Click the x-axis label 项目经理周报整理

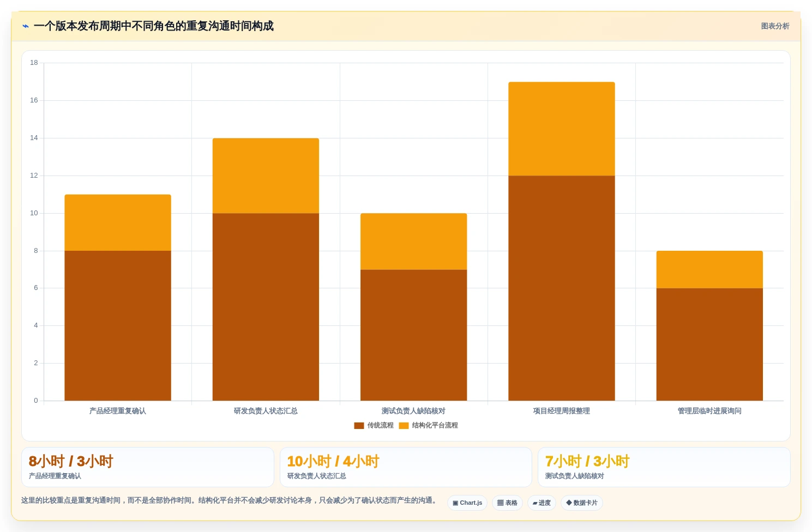[562, 411]
